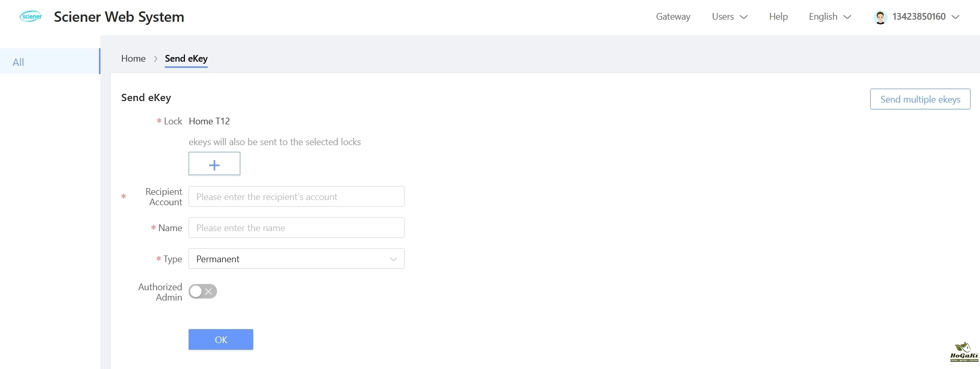Switch to the Send eKey tab
Screen dimensions: 980x369
pos(186,59)
